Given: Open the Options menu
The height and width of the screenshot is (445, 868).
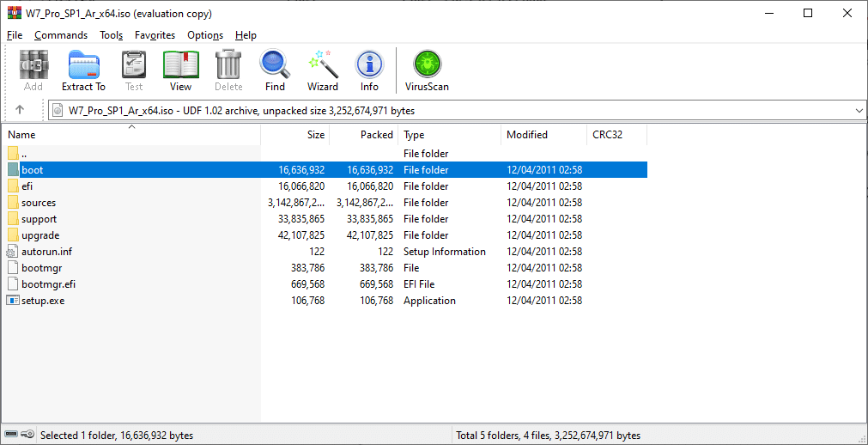Looking at the screenshot, I should 205,35.
